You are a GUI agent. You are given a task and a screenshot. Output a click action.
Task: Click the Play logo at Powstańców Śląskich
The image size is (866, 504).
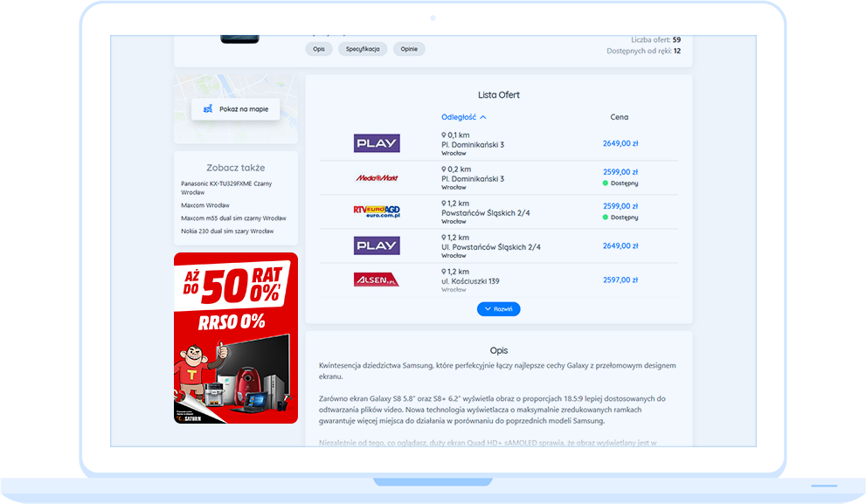click(377, 245)
